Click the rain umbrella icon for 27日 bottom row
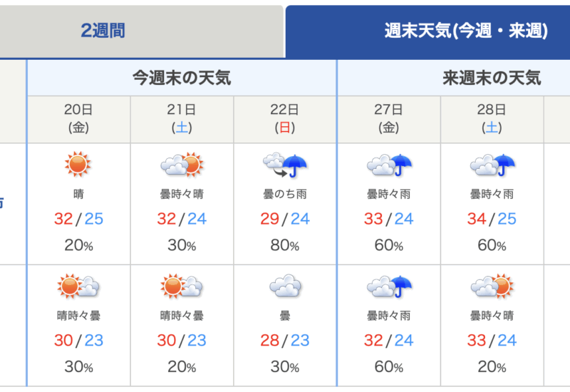 [x=389, y=287]
